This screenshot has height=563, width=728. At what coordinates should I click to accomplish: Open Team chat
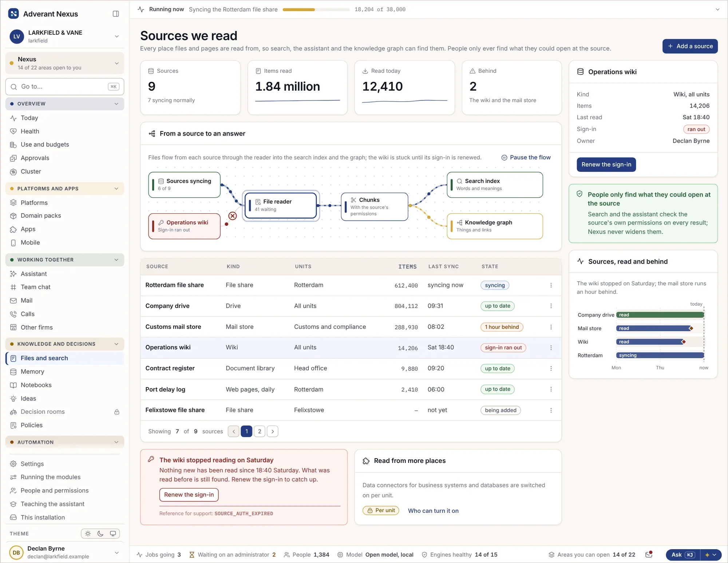pos(65,287)
